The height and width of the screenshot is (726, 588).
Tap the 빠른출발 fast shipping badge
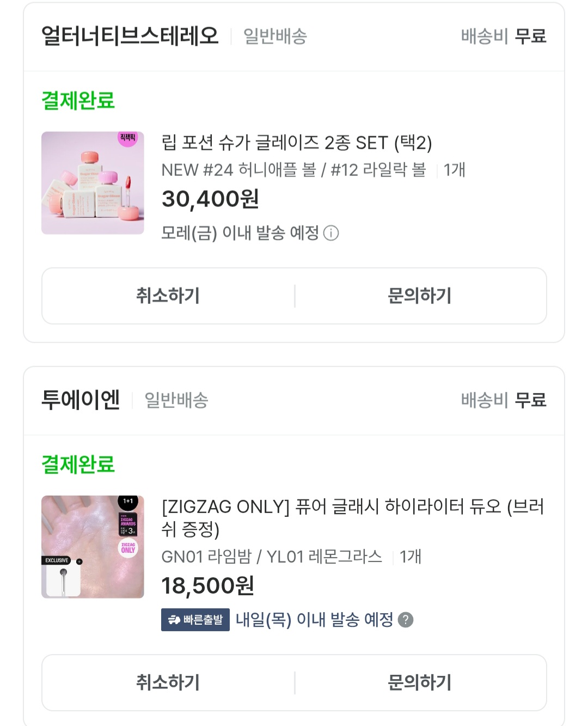click(195, 620)
